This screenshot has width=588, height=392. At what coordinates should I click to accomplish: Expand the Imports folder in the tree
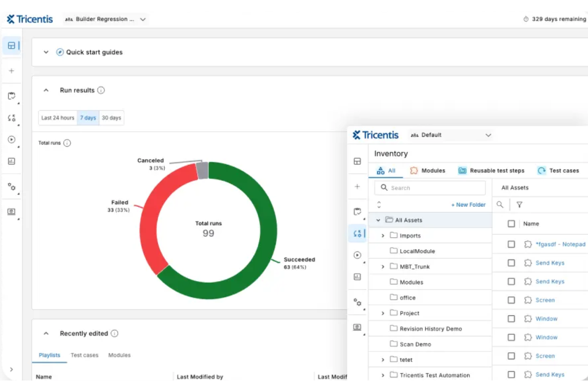[383, 235]
